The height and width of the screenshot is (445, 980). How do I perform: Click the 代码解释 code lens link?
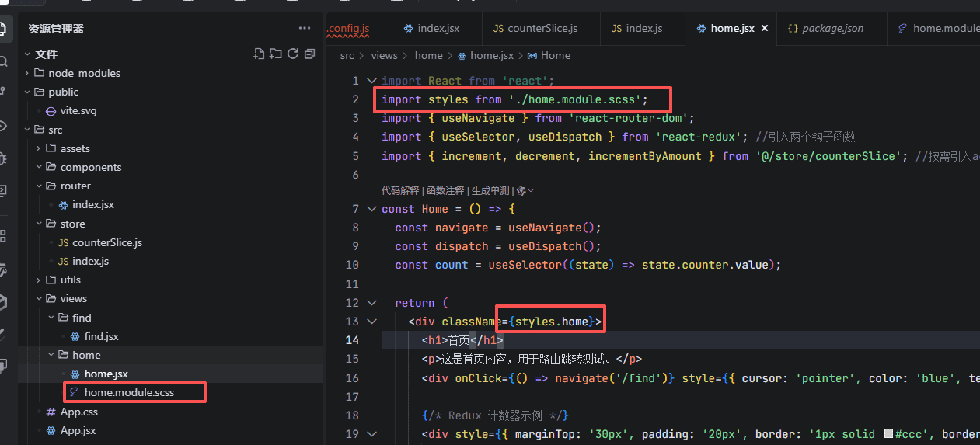click(401, 191)
